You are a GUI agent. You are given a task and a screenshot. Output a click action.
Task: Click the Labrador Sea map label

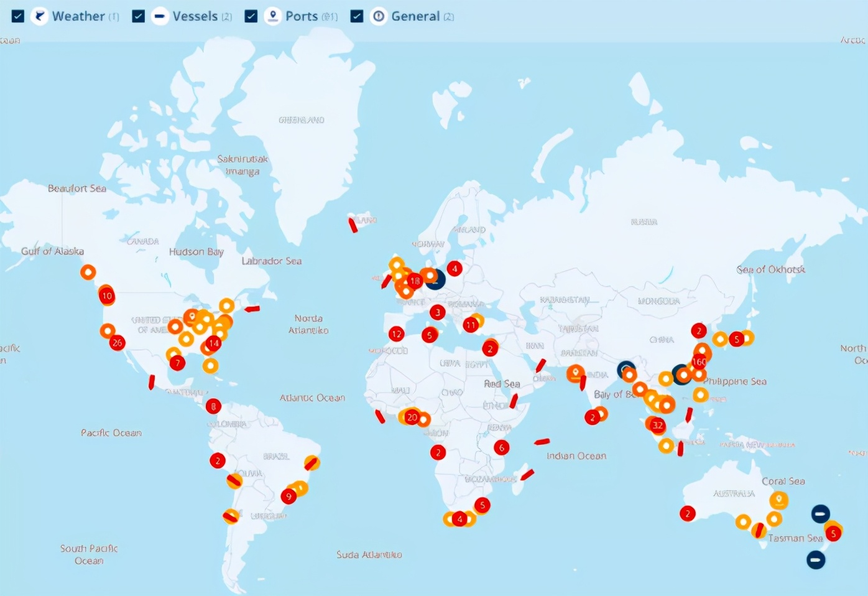click(x=272, y=261)
